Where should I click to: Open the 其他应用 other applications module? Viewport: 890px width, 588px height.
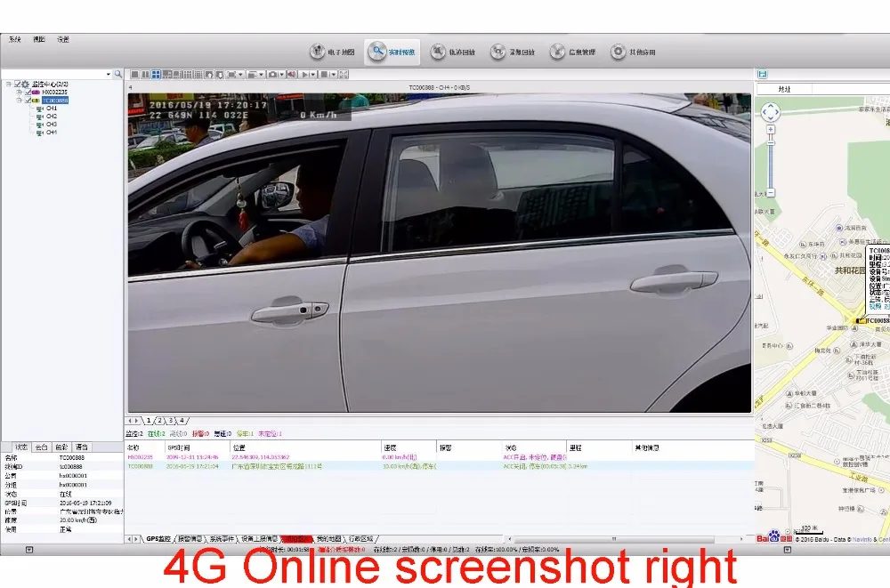coord(633,52)
